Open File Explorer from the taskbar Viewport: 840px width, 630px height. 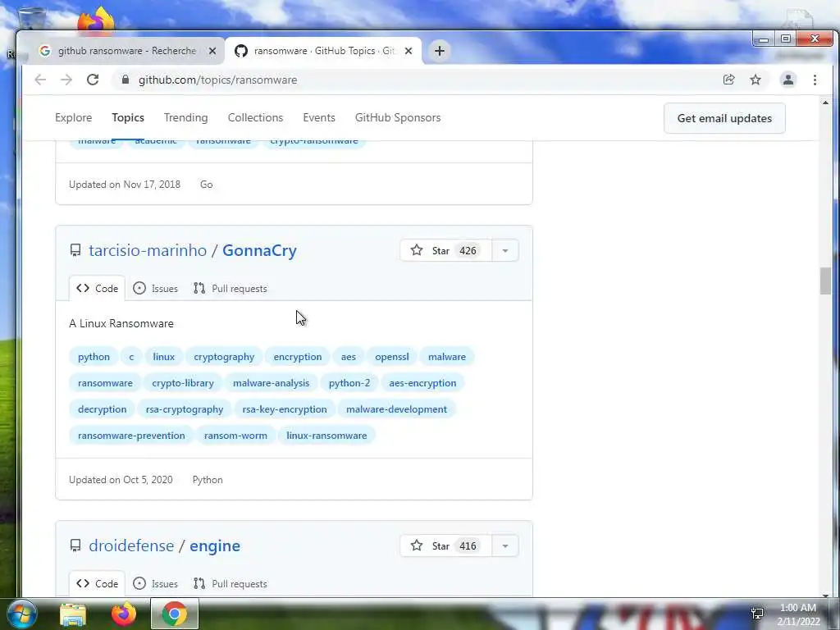pos(73,614)
